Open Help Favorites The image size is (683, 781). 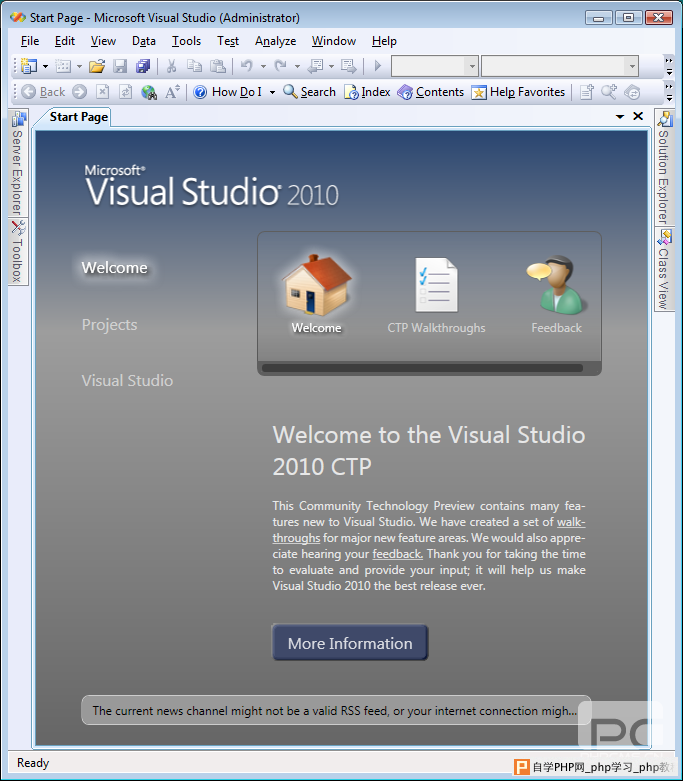coord(518,92)
